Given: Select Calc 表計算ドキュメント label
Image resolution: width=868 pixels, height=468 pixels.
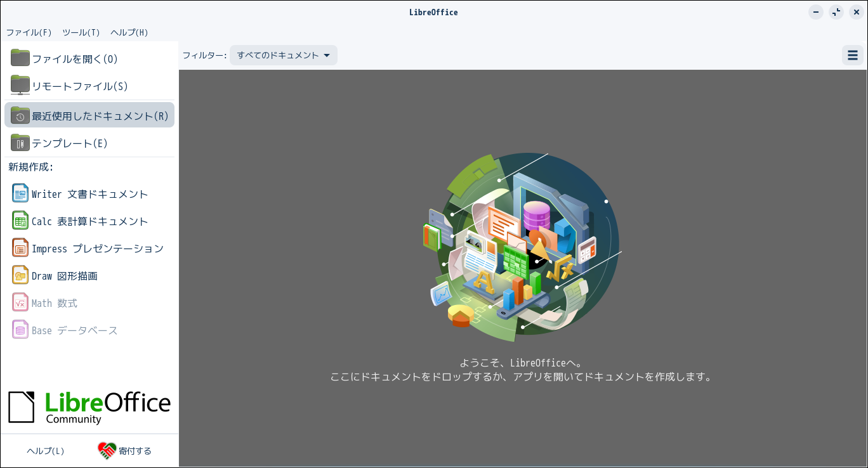Looking at the screenshot, I should pos(90,221).
